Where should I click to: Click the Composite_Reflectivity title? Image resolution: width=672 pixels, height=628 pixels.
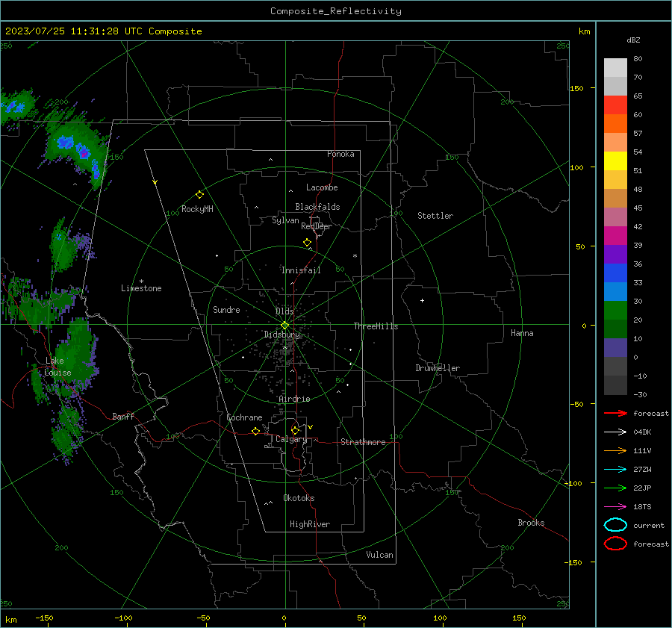tap(336, 11)
